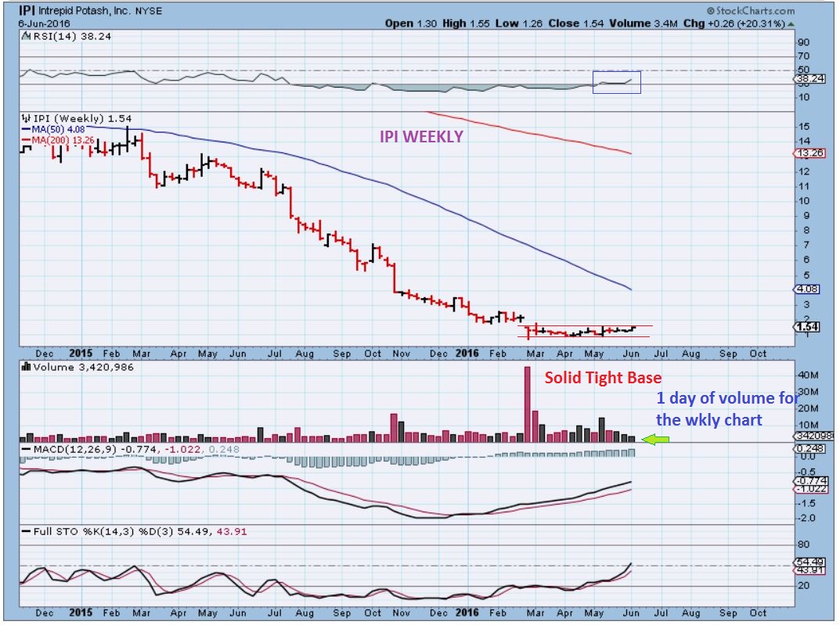This screenshot has width=840, height=625.
Task: Click the MA(50) 4.08 legend entry
Action: [x=53, y=130]
